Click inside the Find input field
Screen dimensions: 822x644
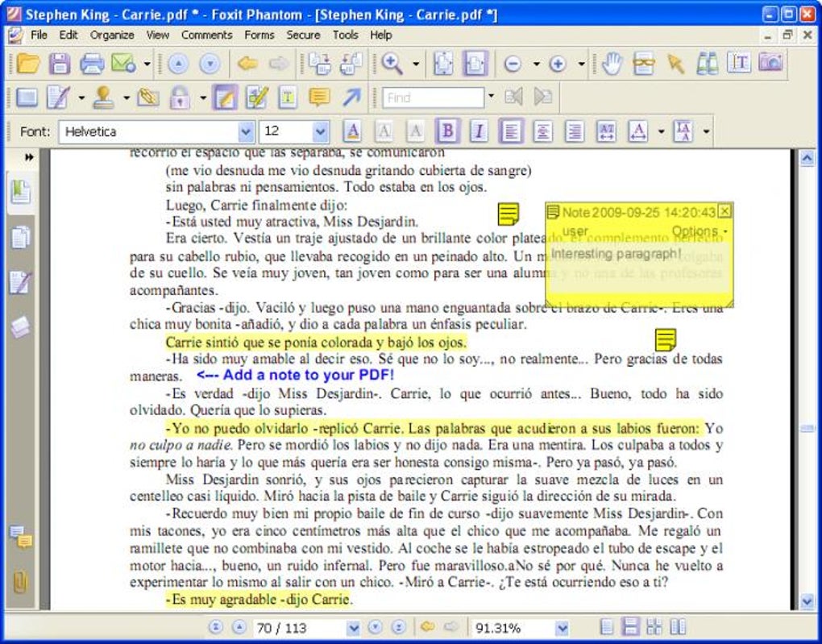click(x=433, y=98)
